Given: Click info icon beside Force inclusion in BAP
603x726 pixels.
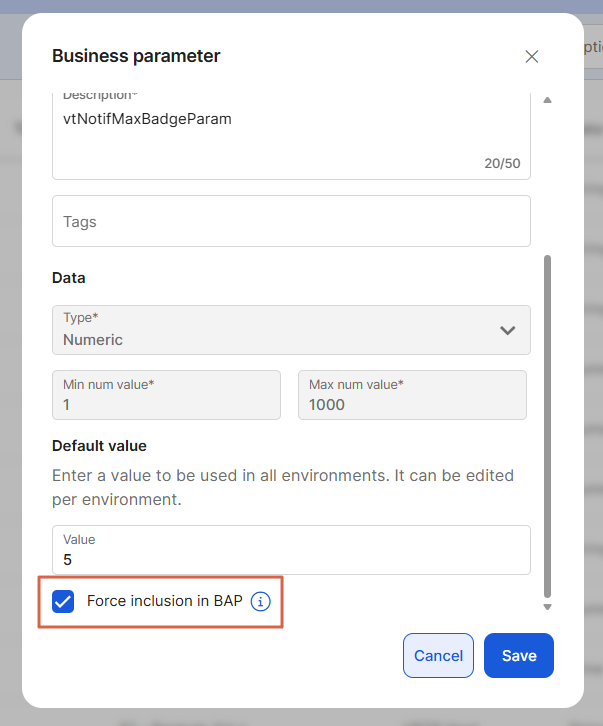Looking at the screenshot, I should (x=260, y=601).
